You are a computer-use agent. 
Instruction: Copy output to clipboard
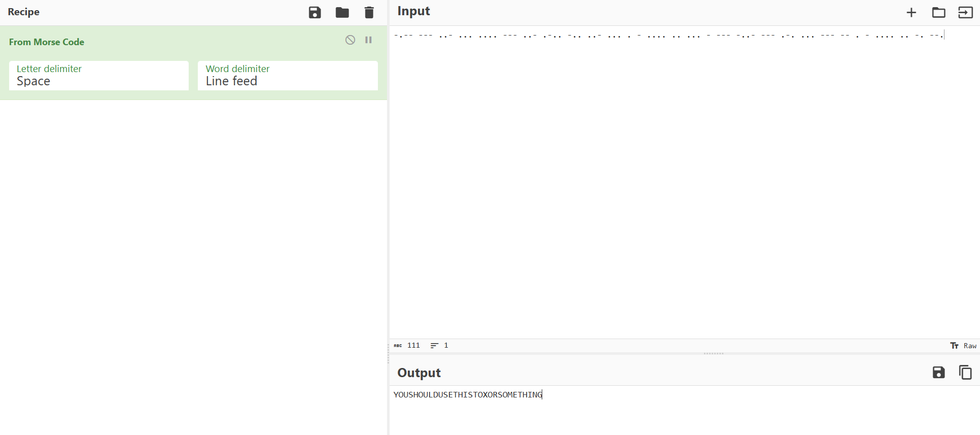click(965, 373)
